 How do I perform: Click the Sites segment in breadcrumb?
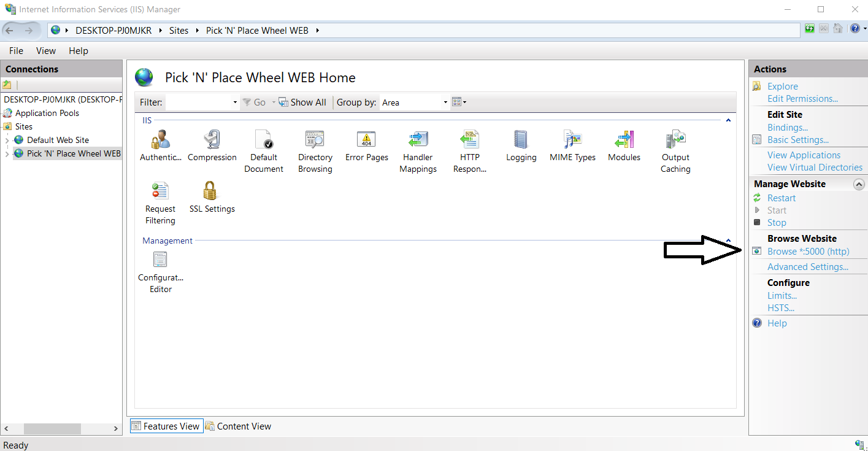click(x=179, y=30)
